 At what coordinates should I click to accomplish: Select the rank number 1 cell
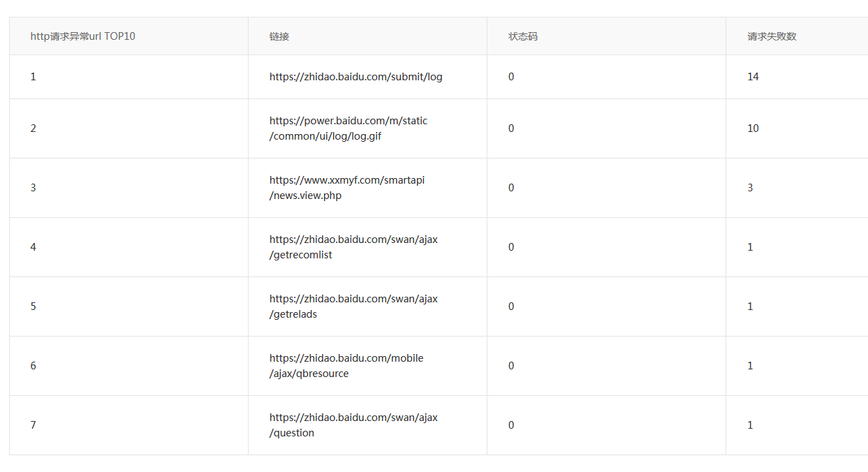34,77
